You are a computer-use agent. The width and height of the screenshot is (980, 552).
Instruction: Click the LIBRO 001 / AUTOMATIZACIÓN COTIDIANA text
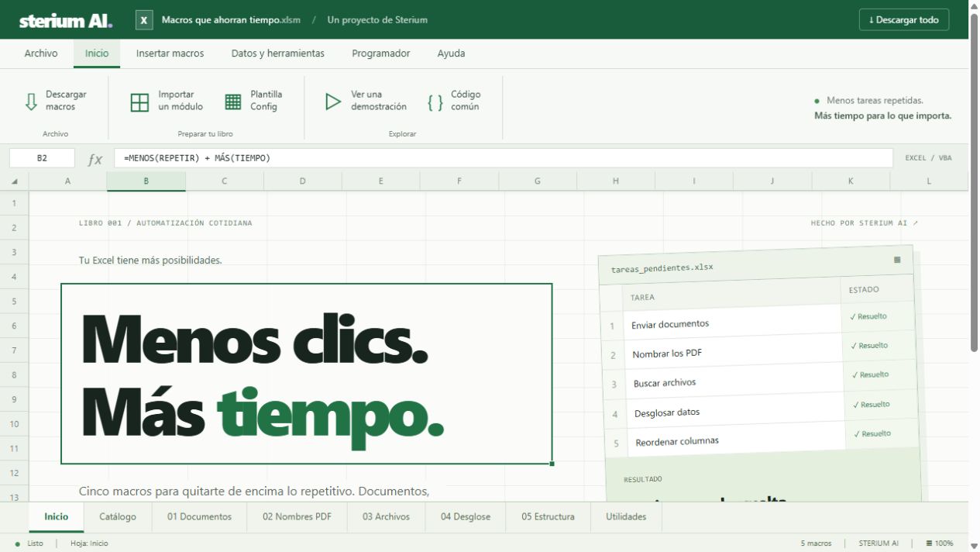tap(166, 223)
